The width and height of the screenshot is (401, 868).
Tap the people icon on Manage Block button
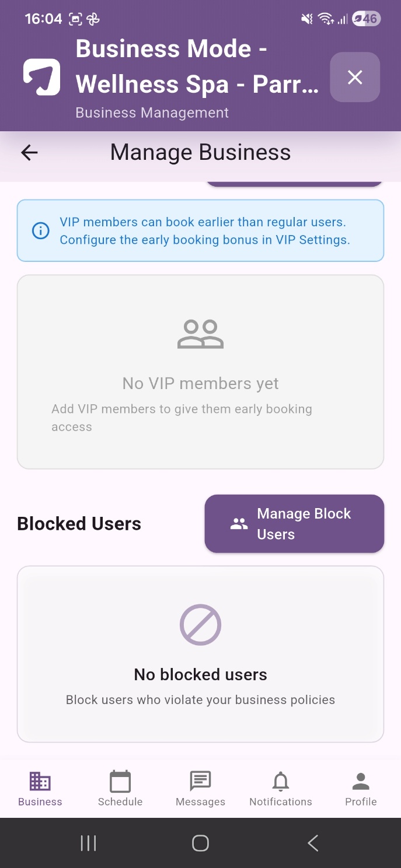[239, 524]
